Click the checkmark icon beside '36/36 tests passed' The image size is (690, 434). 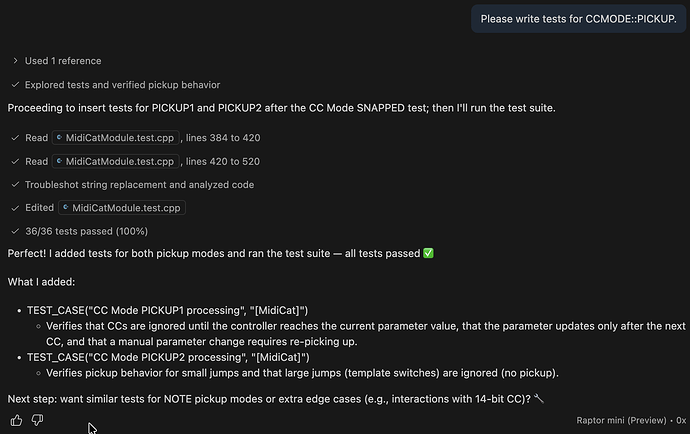(x=13, y=232)
